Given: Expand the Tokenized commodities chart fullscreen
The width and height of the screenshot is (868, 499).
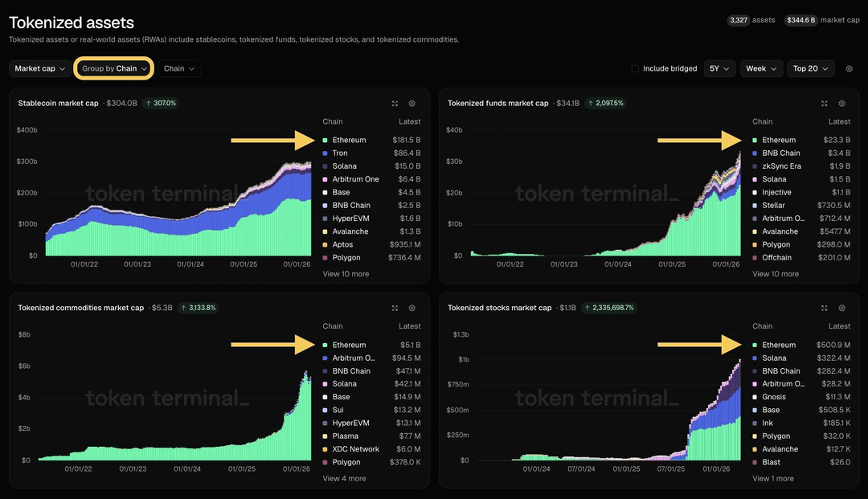Looking at the screenshot, I should coord(395,308).
